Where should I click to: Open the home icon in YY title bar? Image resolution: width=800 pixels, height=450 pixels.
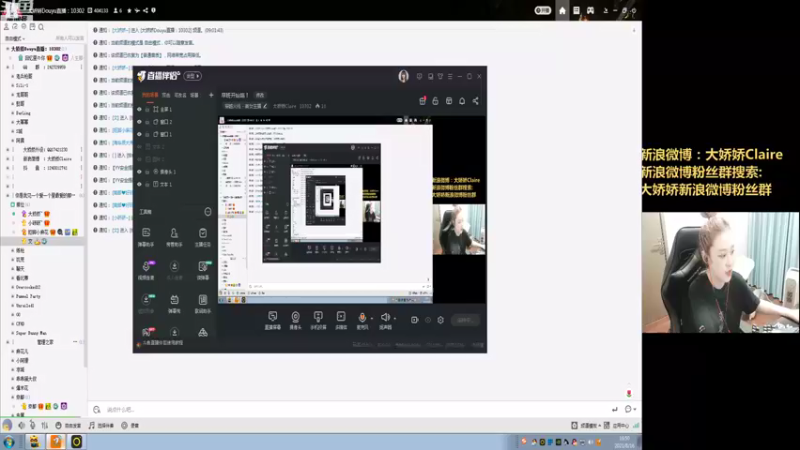(x=562, y=10)
